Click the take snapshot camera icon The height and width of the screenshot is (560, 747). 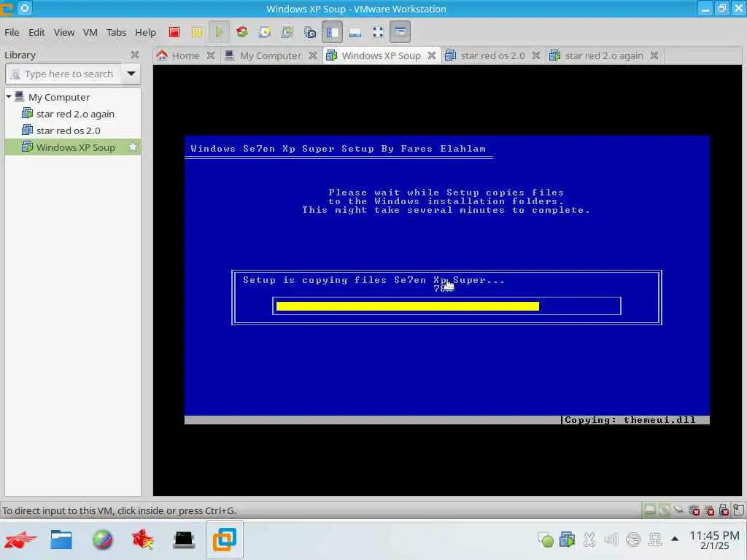coord(309,32)
